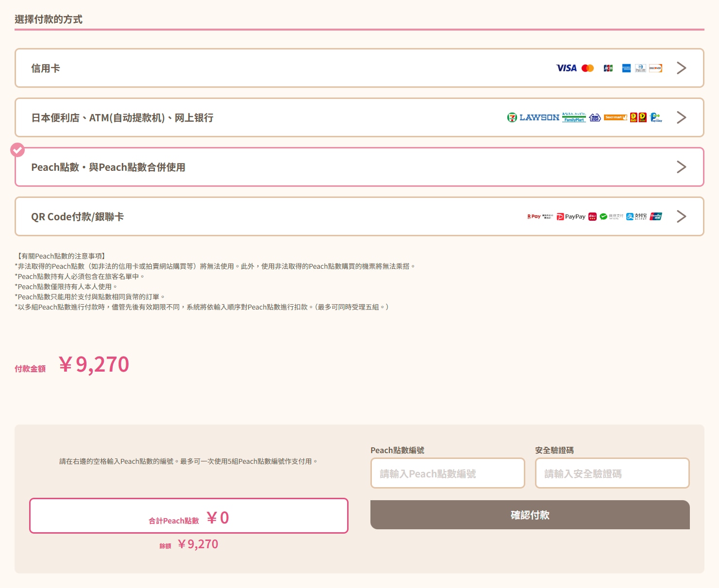The height and width of the screenshot is (588, 719).
Task: Click the 選擇付款的方式 heading
Action: 49,19
